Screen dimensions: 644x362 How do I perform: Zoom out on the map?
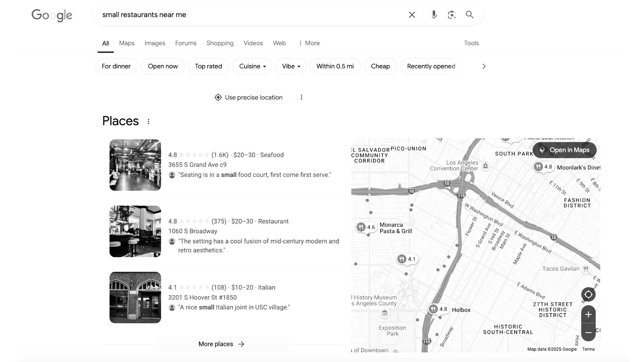pos(588,333)
